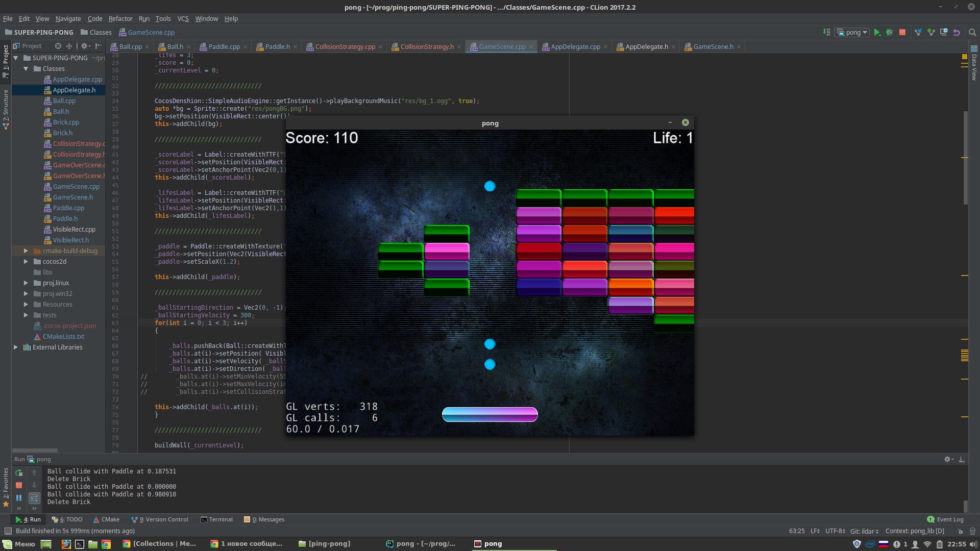Rerun pong in the Run panel
The width and height of the screenshot is (980, 551).
pos(19,472)
